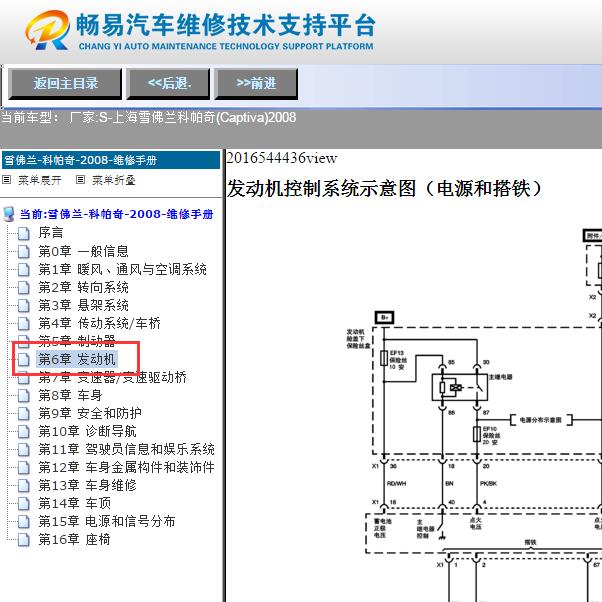Click the 主继电器 relay symbol in diagram
Image resolution: width=602 pixels, height=602 pixels.
point(460,387)
